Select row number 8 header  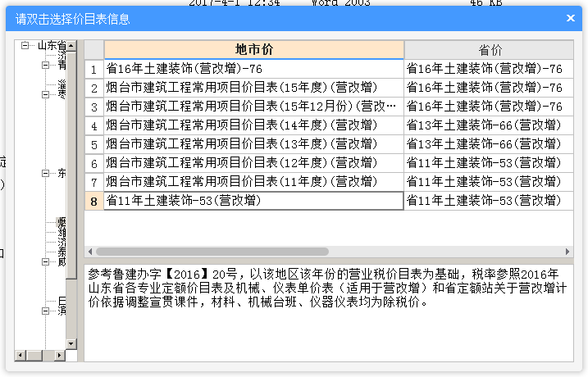pyautogui.click(x=94, y=202)
